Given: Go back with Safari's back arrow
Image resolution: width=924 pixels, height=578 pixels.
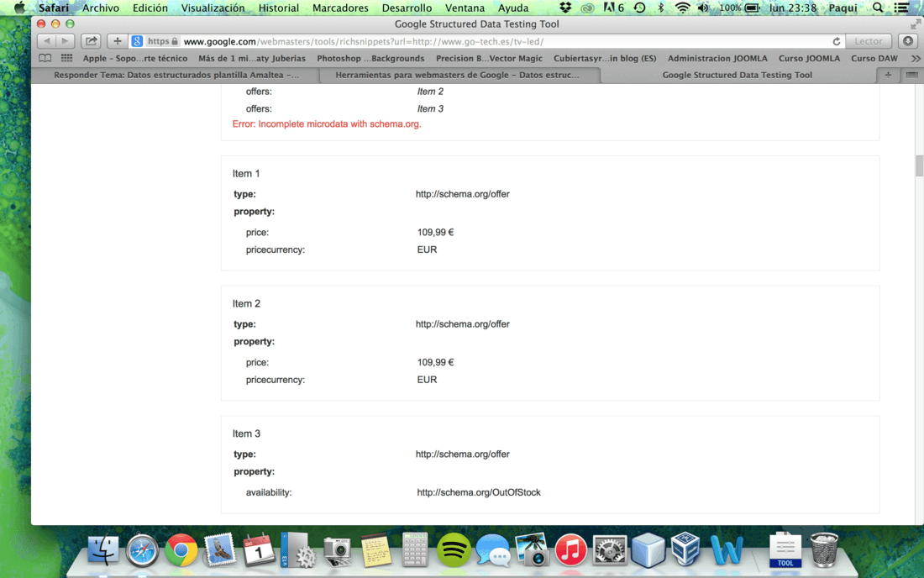Looking at the screenshot, I should [46, 41].
